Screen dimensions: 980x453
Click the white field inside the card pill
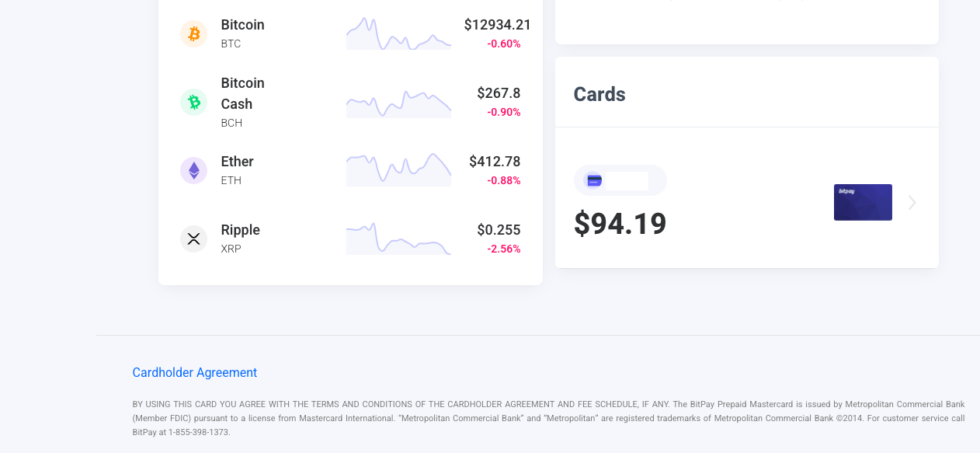pyautogui.click(x=627, y=180)
